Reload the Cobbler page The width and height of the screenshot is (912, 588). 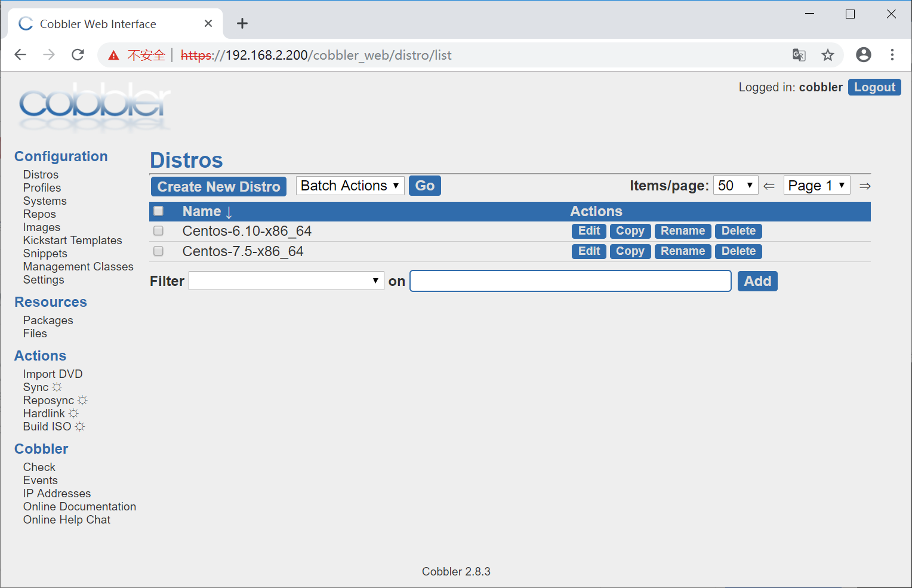click(x=78, y=55)
